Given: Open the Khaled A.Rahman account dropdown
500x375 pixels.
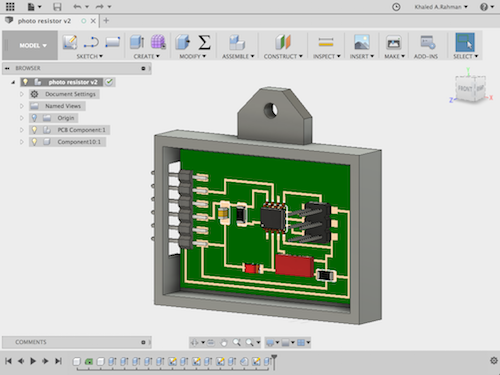Looking at the screenshot, I should [441, 7].
